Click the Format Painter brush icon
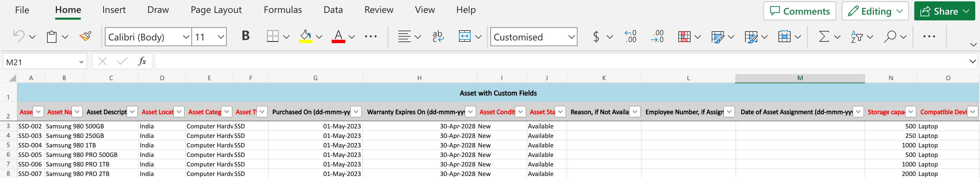The width and height of the screenshot is (980, 178). pyautogui.click(x=85, y=37)
